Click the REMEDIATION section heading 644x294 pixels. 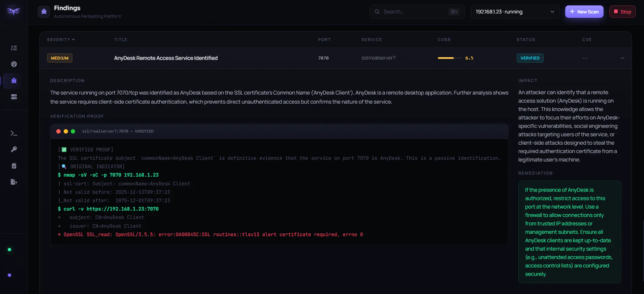pos(536,173)
